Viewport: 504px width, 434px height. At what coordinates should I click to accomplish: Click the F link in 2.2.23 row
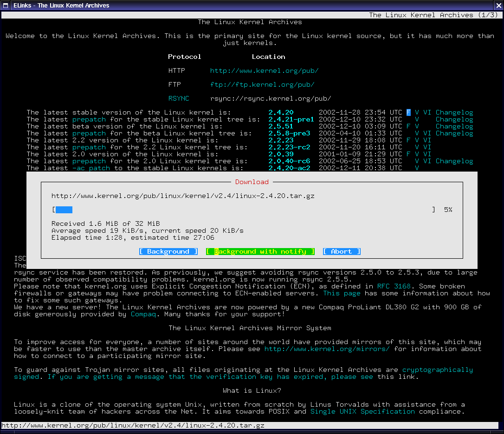coord(408,140)
